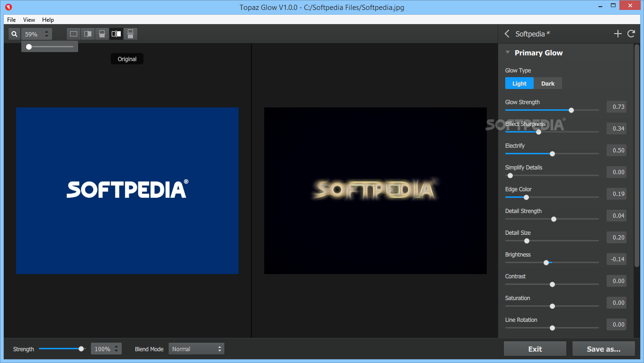Collapse the Primary Glow section
This screenshot has height=363, width=644.
click(x=508, y=53)
